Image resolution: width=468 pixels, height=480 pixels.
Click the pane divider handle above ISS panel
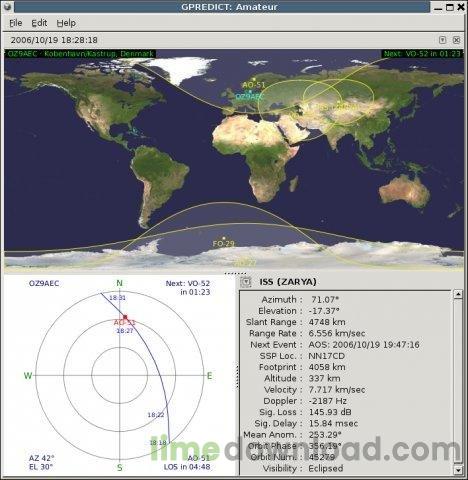coord(235,273)
